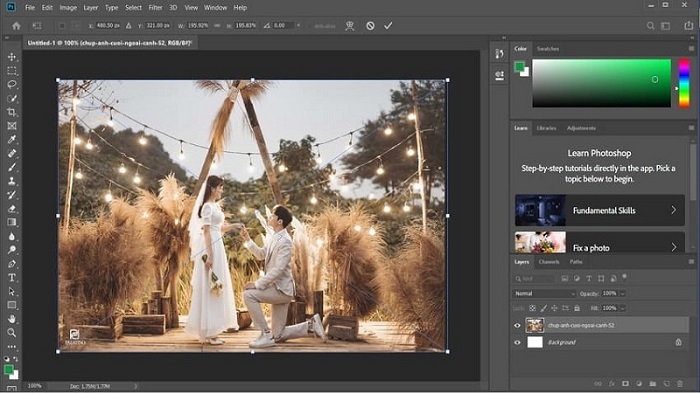Hide the Background layer
Image resolution: width=700 pixels, height=393 pixels.
coord(517,343)
